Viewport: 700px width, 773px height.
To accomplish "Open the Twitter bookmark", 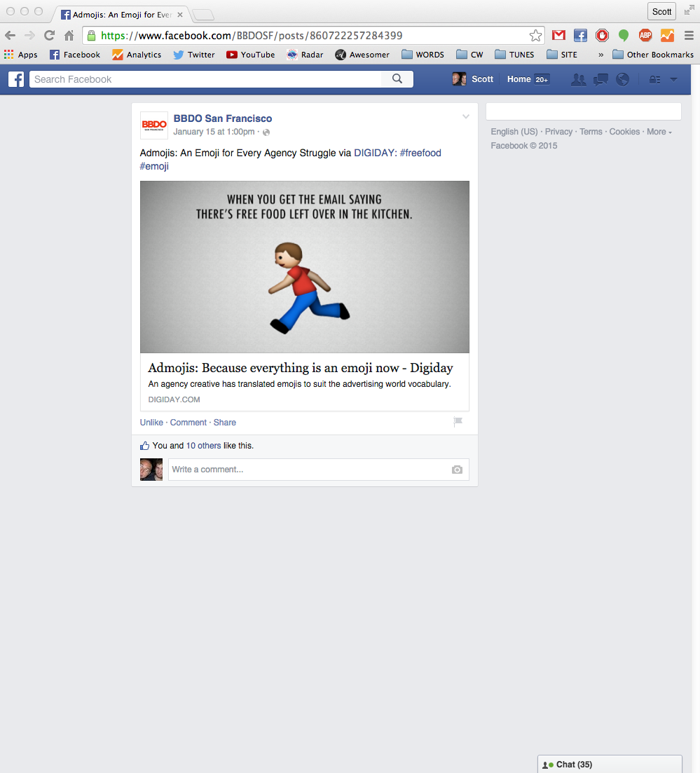I will click(194, 55).
